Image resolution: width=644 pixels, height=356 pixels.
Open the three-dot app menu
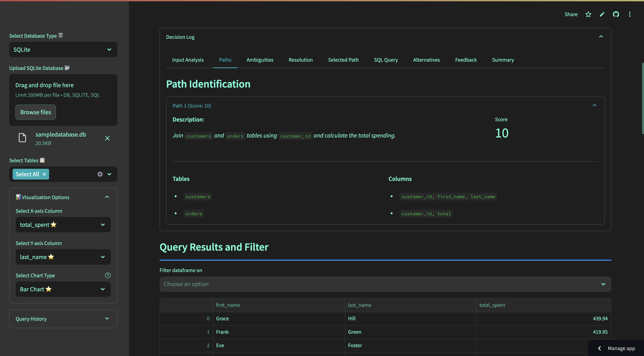tap(629, 14)
